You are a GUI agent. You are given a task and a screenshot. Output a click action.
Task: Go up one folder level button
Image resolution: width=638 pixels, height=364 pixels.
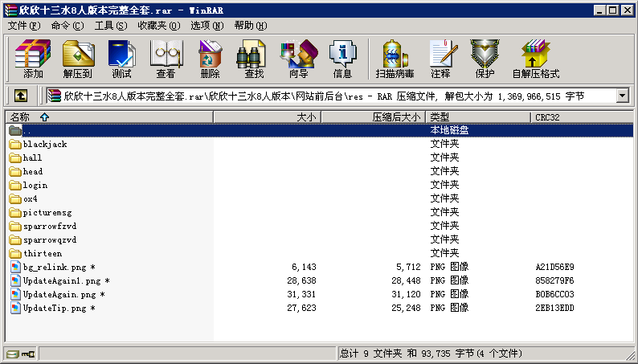[21, 96]
